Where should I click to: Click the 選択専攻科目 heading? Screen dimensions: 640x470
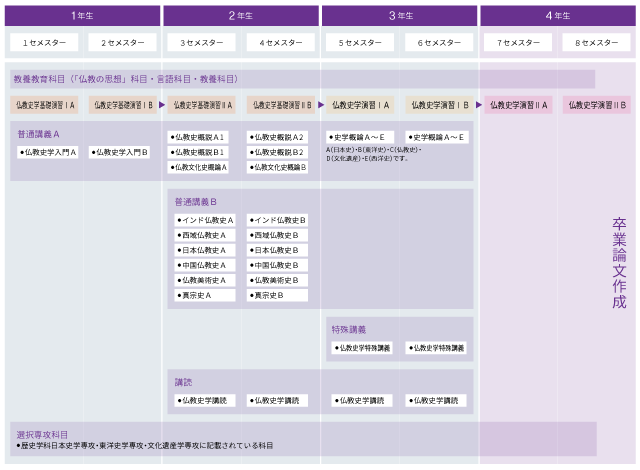(42, 435)
